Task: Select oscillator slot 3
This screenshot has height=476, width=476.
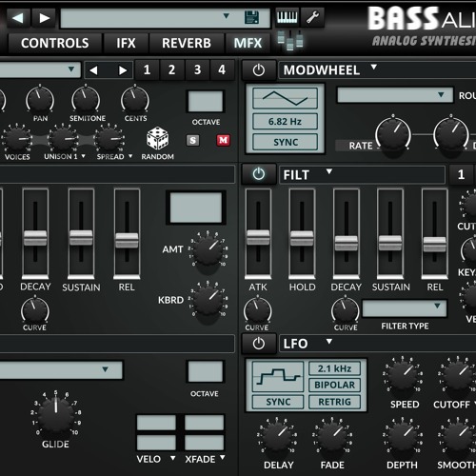Action: 197,69
